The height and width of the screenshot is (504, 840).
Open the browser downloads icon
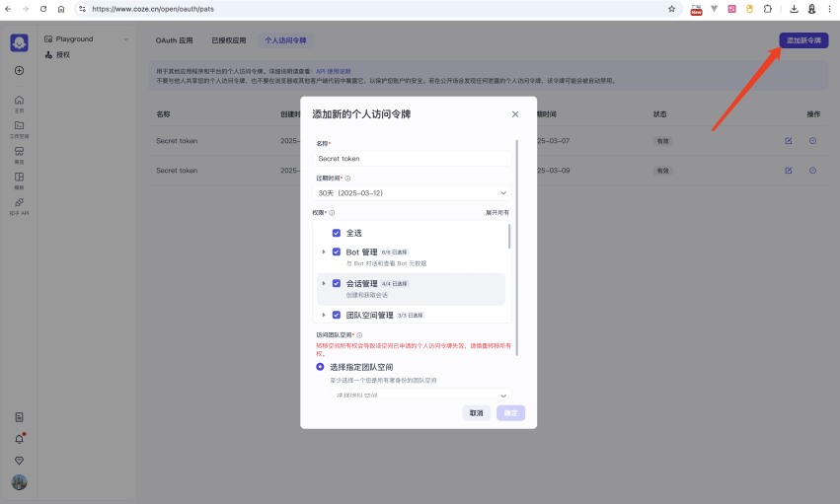click(794, 8)
